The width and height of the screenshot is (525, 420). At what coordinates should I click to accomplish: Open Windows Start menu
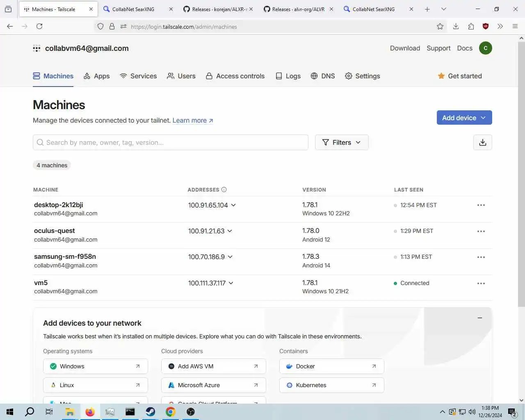click(10, 412)
